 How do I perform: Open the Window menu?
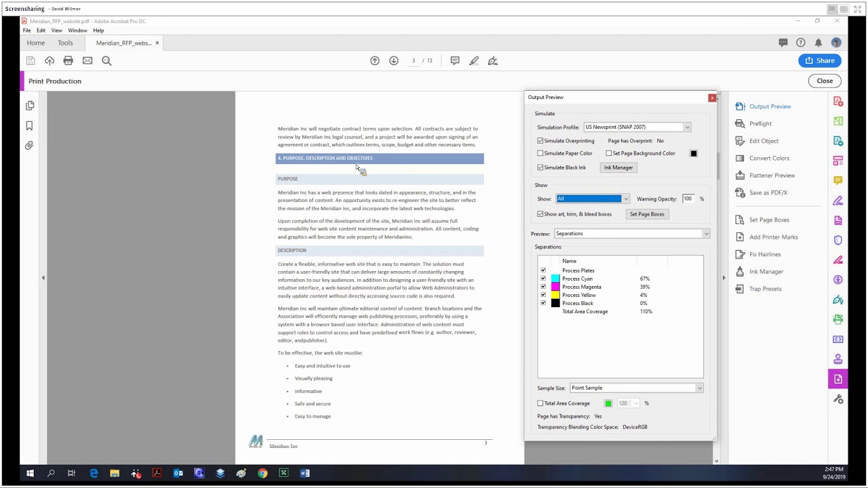77,30
